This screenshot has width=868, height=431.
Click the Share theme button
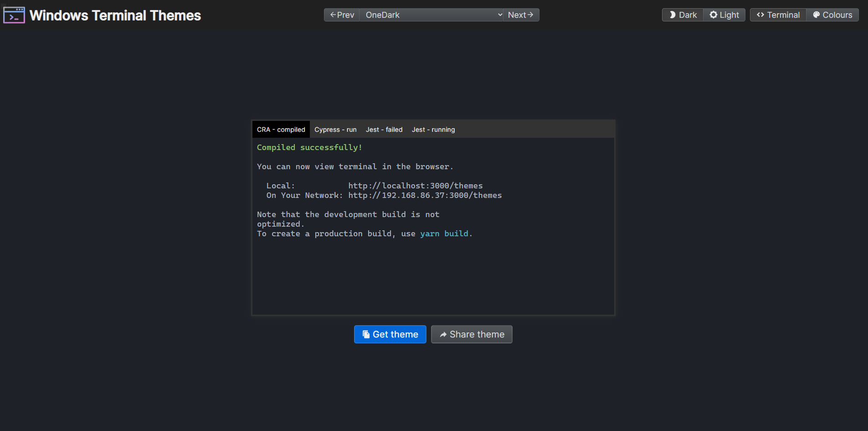(471, 334)
